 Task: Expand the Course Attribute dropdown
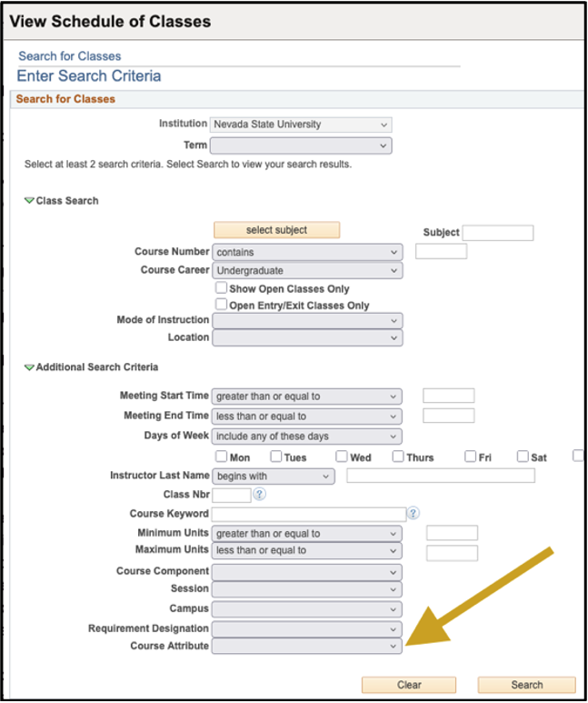coord(306,646)
